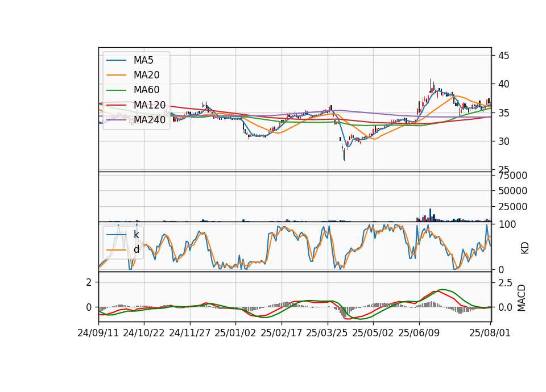546x392 pixels.
Task: Click the 25/06/09 date axis label
Action: (419, 333)
